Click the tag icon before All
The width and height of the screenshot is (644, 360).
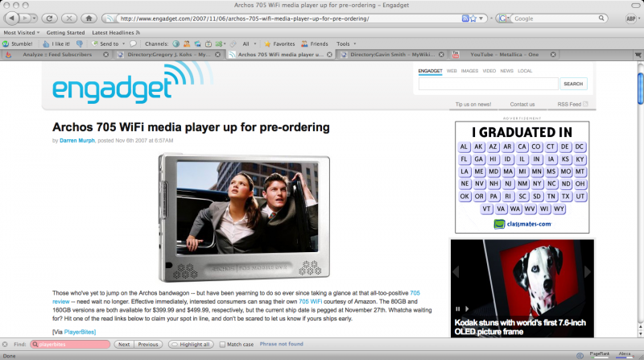coord(233,43)
